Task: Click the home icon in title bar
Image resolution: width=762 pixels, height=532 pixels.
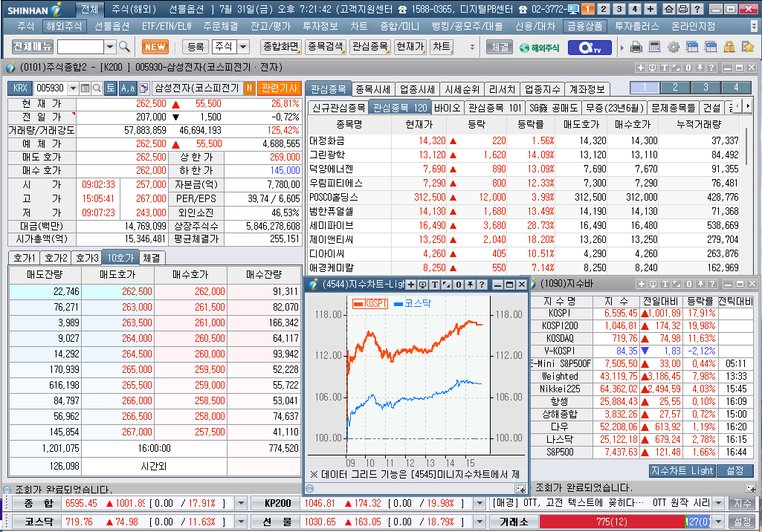Action: coord(668,9)
